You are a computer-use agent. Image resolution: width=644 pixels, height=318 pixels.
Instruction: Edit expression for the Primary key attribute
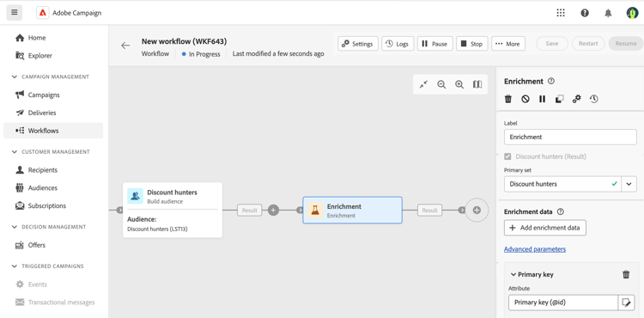626,303
